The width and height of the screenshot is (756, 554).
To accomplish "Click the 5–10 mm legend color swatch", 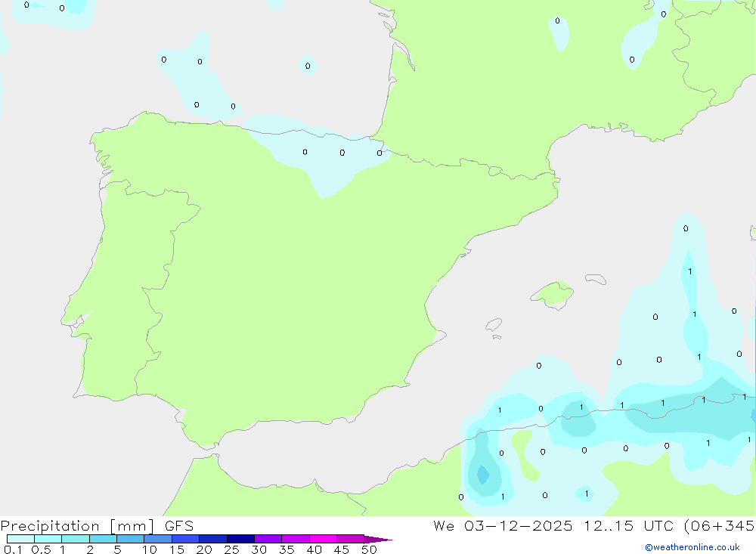I will (x=131, y=539).
